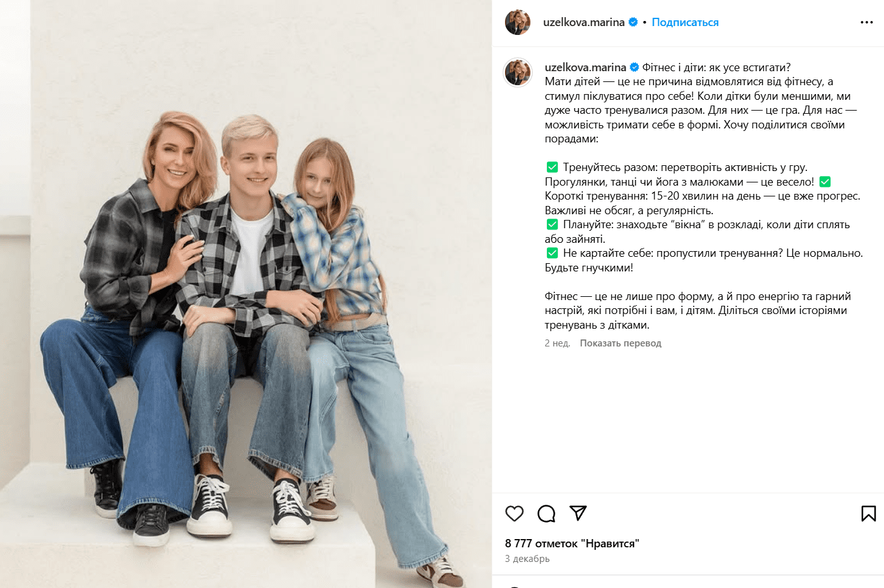Viewport: 884px width, 588px height.
Task: Open header username uzelkova.marina
Action: click(584, 22)
